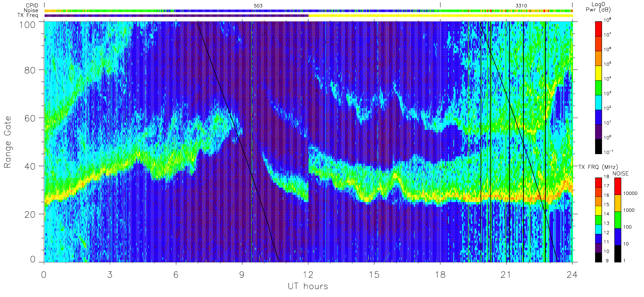The image size is (644, 297).
Task: Click the 1 label on NOISE scale
Action: 624,261
